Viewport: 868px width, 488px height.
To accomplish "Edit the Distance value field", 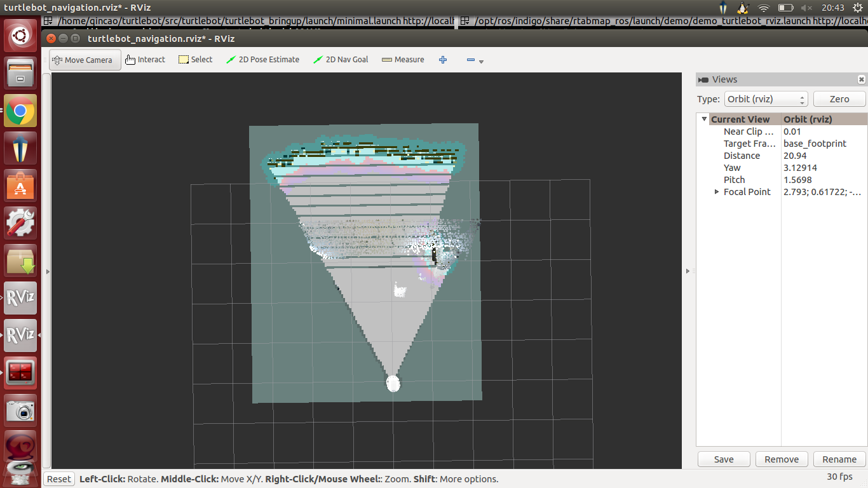I will click(x=824, y=156).
